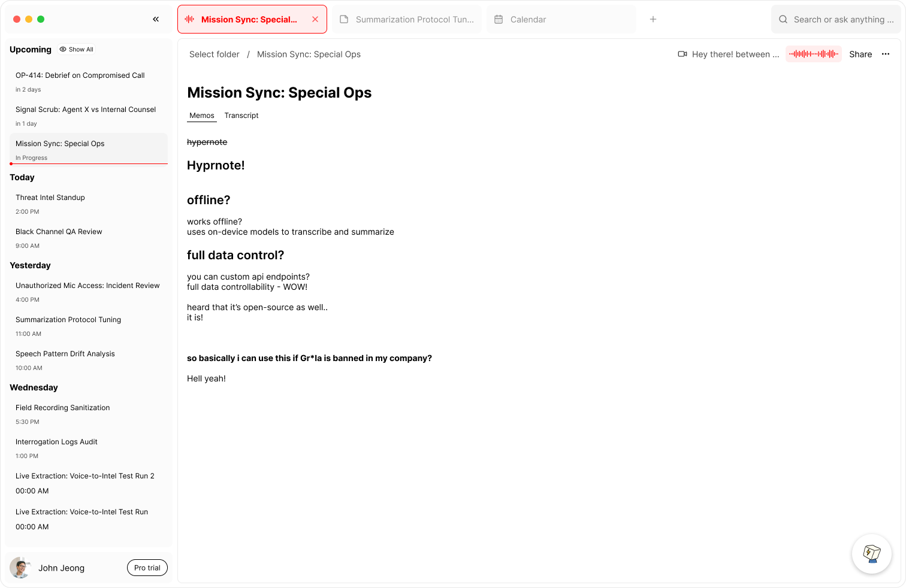Viewport: 906px width, 588px height.
Task: Open the AI assistant box icon at bottom right
Action: click(872, 554)
